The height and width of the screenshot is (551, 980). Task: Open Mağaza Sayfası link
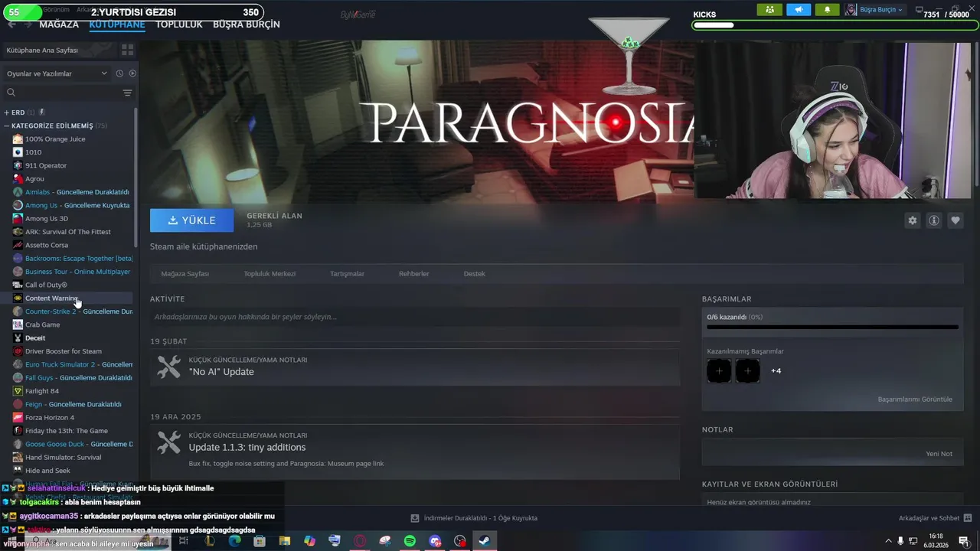[x=185, y=274]
